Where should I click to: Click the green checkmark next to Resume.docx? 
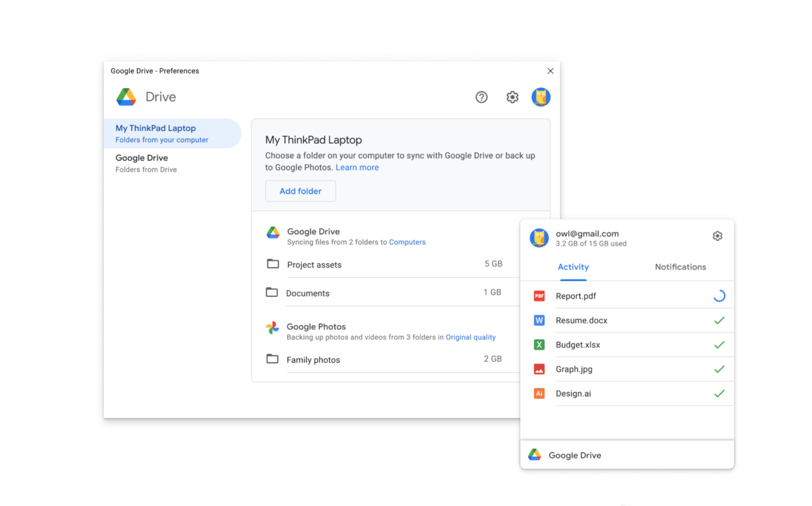719,320
